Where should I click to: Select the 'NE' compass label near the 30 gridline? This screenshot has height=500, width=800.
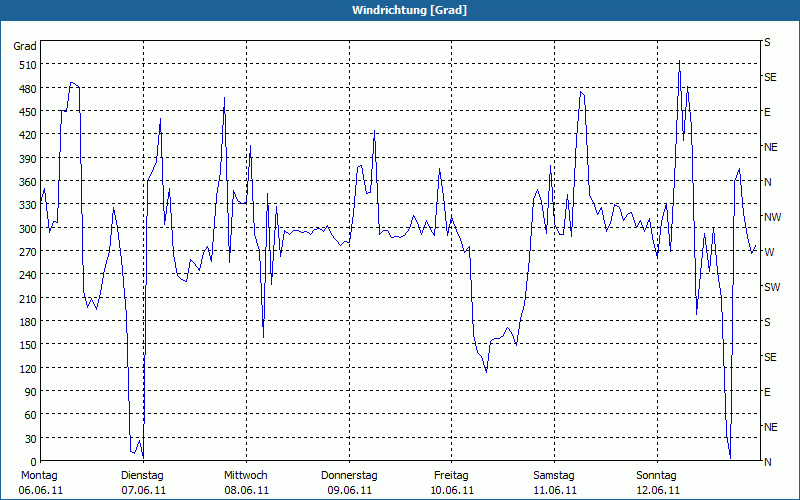[770, 427]
